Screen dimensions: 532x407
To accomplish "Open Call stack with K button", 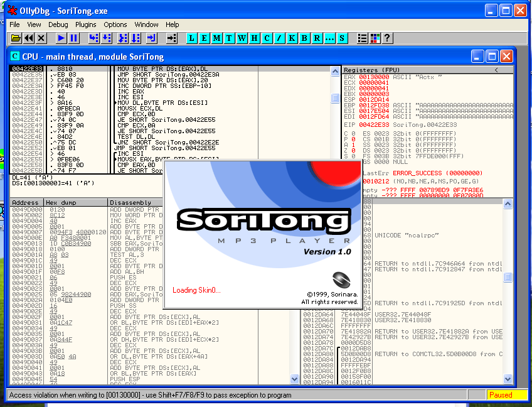I will click(292, 38).
